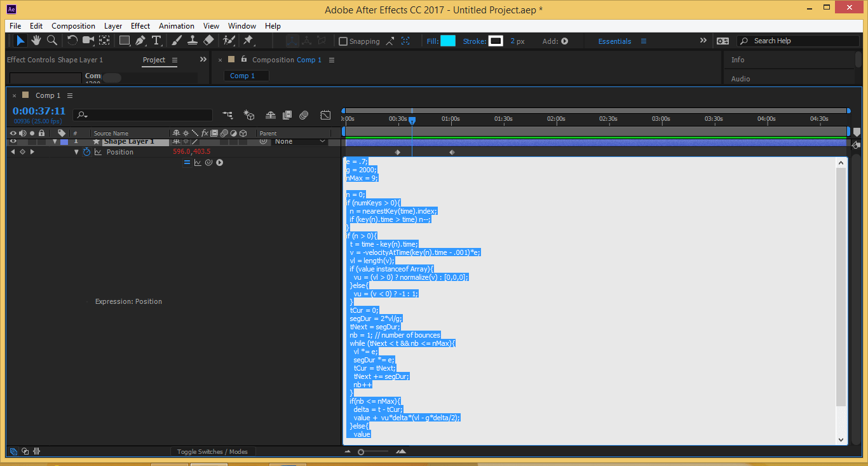Go to previous Position keyframe
Viewport: 868px width, 466px height.
tap(12, 152)
